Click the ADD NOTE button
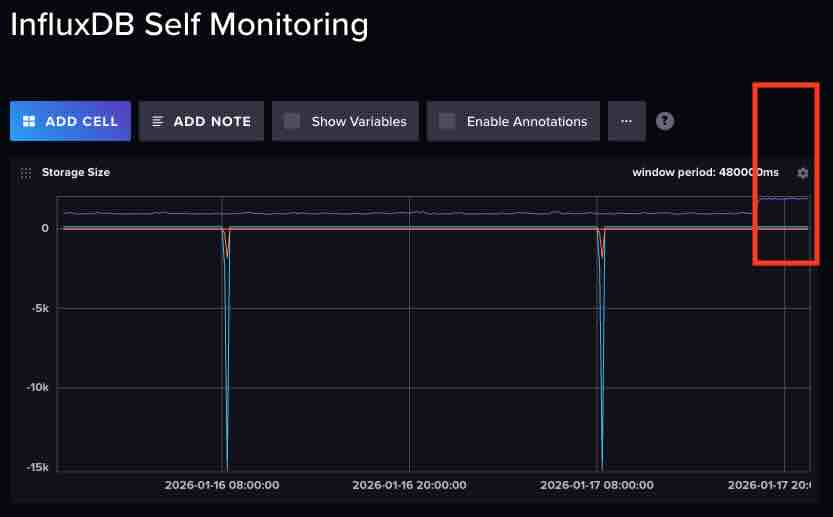The image size is (833, 517). [x=201, y=121]
